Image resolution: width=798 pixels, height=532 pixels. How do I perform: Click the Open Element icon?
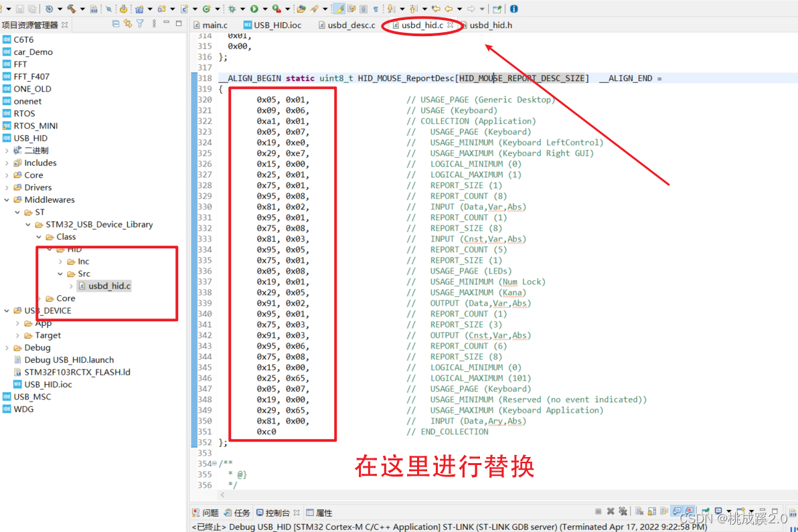(x=301, y=9)
